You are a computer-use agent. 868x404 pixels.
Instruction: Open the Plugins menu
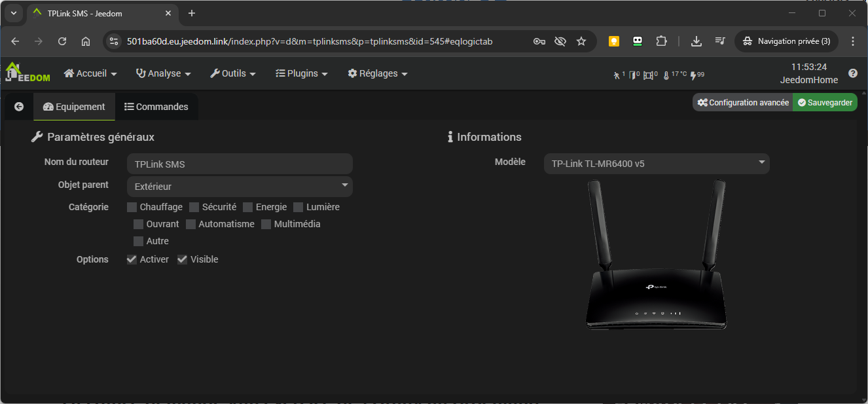(302, 73)
